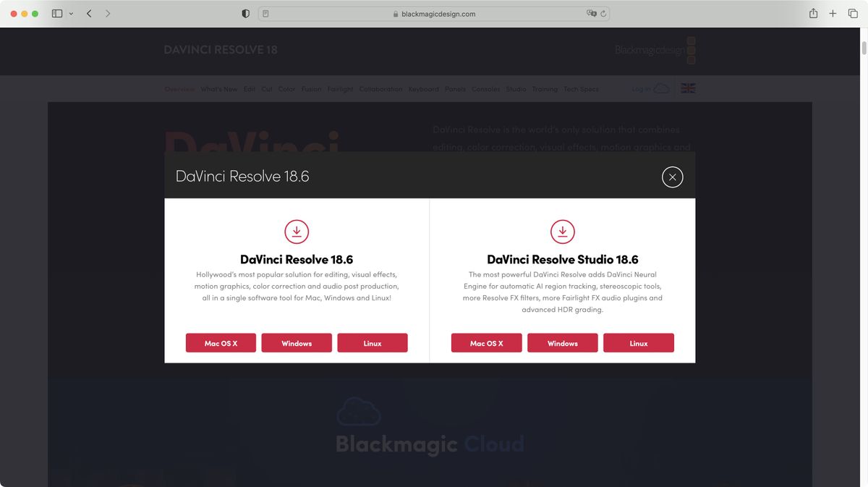Download DaVinci Resolve Studio 18.6 for Windows
Viewport: 868px width, 487px height.
tap(562, 342)
